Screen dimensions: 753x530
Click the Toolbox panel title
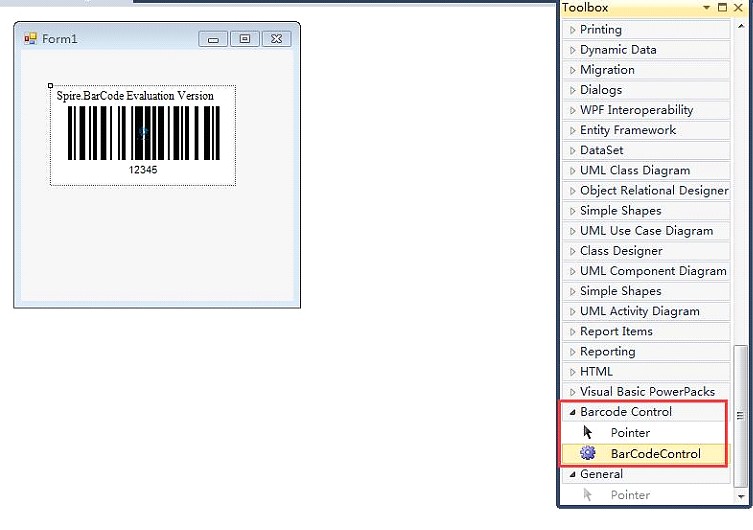(585, 8)
